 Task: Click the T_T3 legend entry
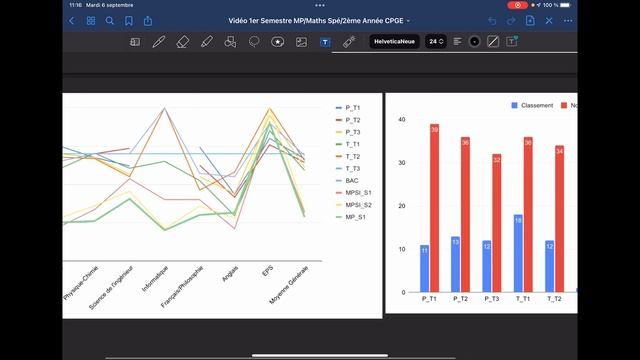coord(348,169)
